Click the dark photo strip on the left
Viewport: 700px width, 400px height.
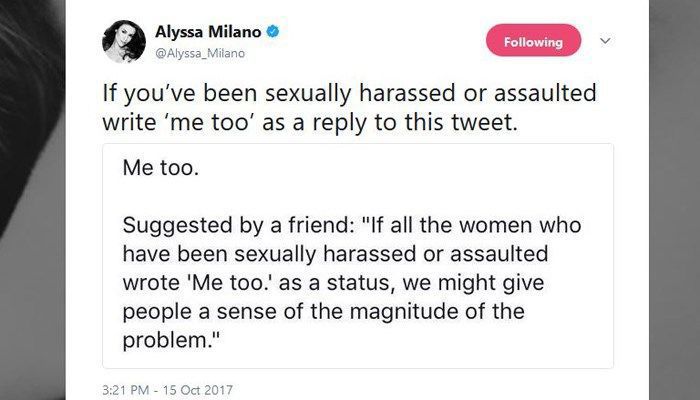click(x=30, y=200)
